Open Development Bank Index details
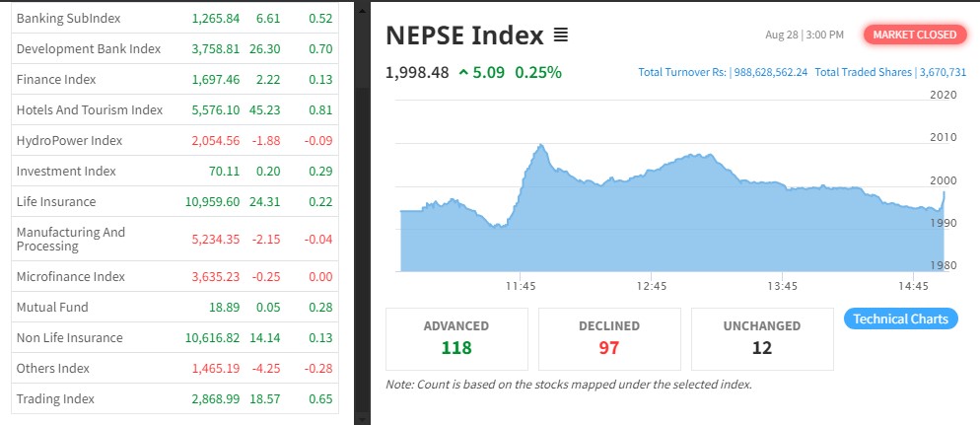Viewport: 980px width, 425px height. coord(89,49)
